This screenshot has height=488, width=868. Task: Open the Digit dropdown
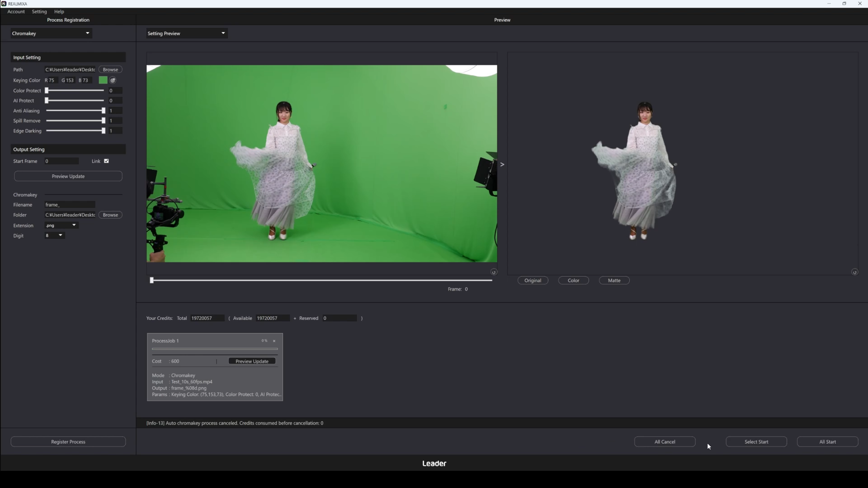pos(55,235)
